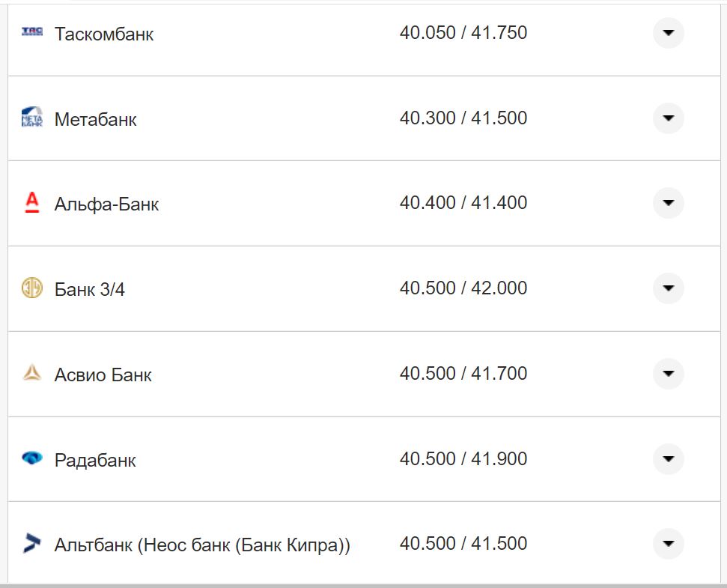Image resolution: width=727 pixels, height=588 pixels.
Task: Click the Метабанк logo icon
Action: 32,118
